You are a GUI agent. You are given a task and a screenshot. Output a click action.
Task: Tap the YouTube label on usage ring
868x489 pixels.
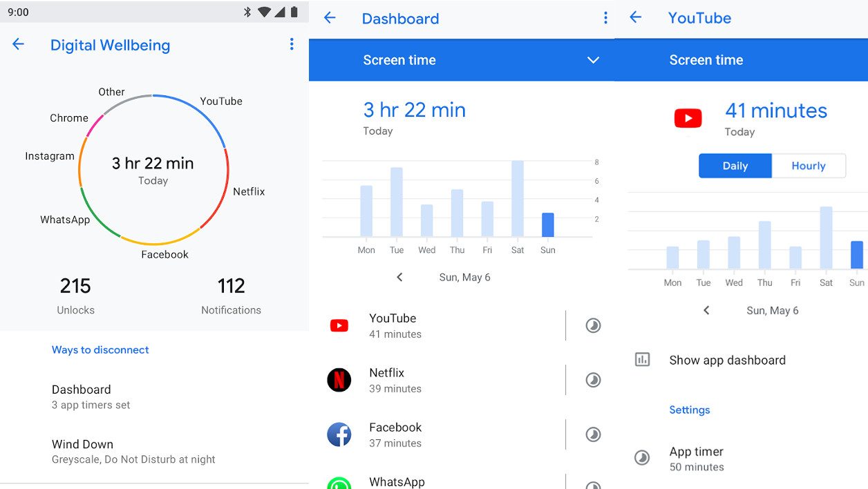click(x=221, y=101)
